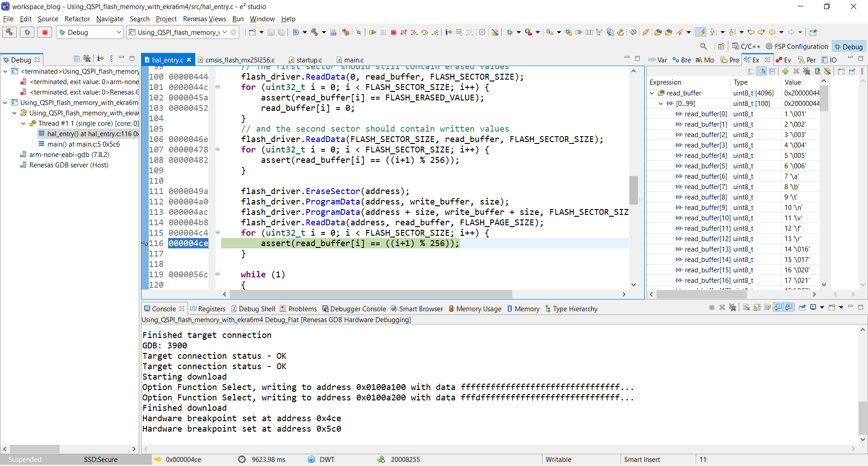Open Debug view three-dot menu

pyautogui.click(x=111, y=59)
